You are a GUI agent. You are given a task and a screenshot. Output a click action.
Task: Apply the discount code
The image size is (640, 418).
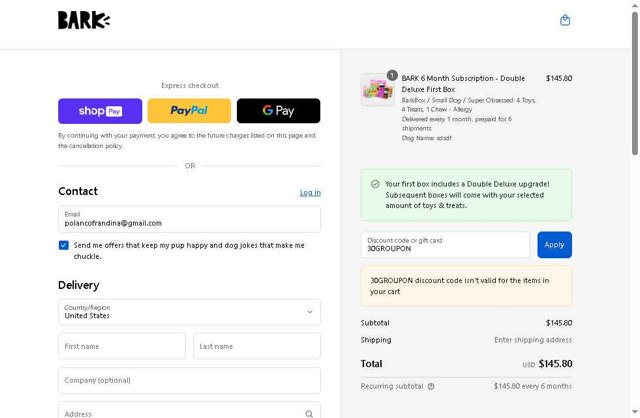pyautogui.click(x=554, y=245)
